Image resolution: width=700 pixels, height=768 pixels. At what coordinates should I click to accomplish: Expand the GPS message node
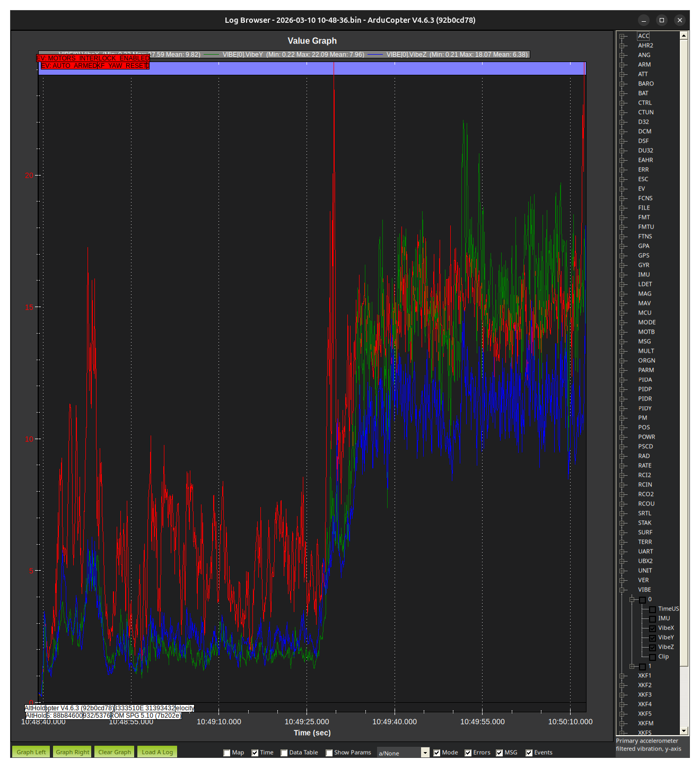tap(623, 256)
